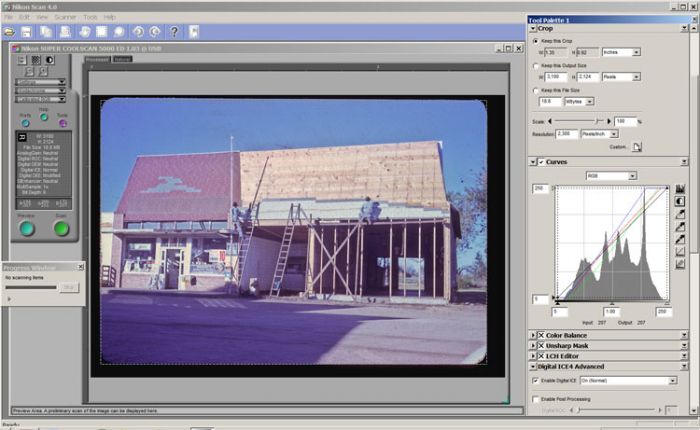
Task: Click the green Scan button
Action: tap(61, 229)
